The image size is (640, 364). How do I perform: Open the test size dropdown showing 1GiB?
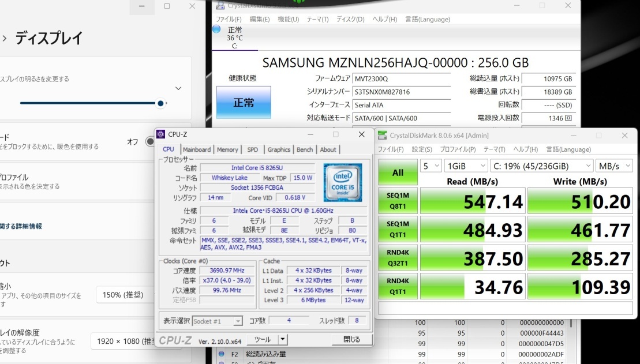pyautogui.click(x=466, y=166)
